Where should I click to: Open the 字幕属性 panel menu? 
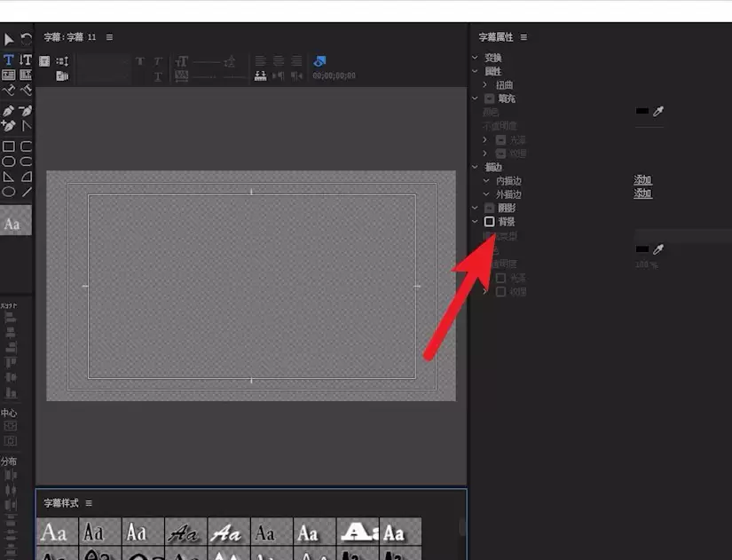(x=523, y=37)
